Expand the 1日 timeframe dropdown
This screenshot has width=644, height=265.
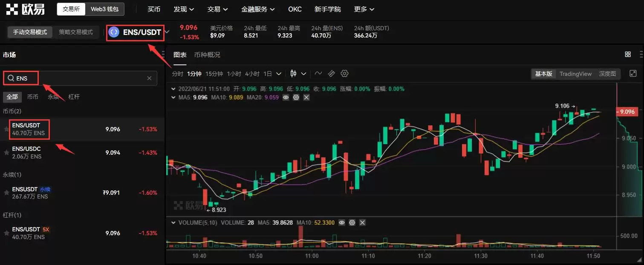279,73
